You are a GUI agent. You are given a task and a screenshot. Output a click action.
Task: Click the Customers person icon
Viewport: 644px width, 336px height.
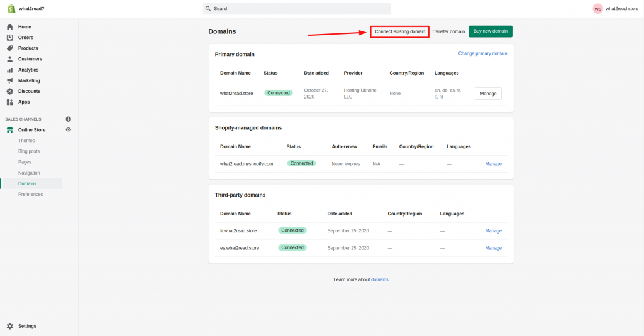tap(10, 59)
